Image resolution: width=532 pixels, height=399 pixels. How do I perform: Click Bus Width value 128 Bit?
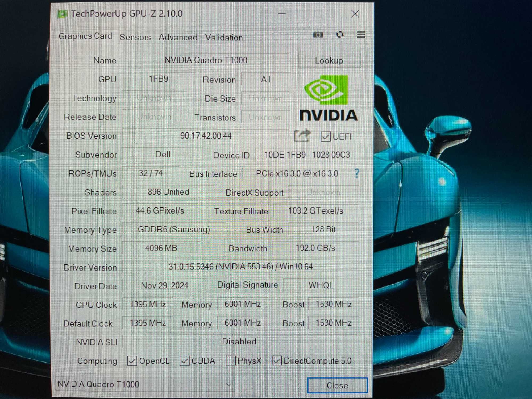pyautogui.click(x=323, y=229)
